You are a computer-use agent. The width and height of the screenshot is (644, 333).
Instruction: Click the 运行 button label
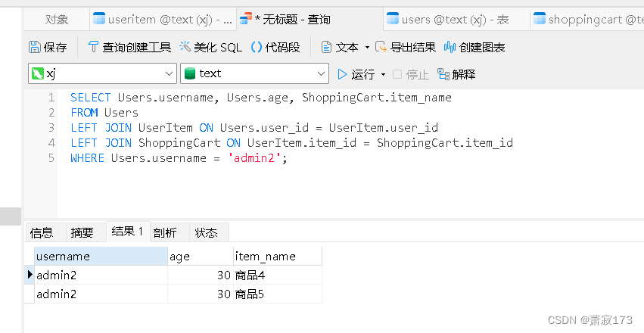coord(362,74)
